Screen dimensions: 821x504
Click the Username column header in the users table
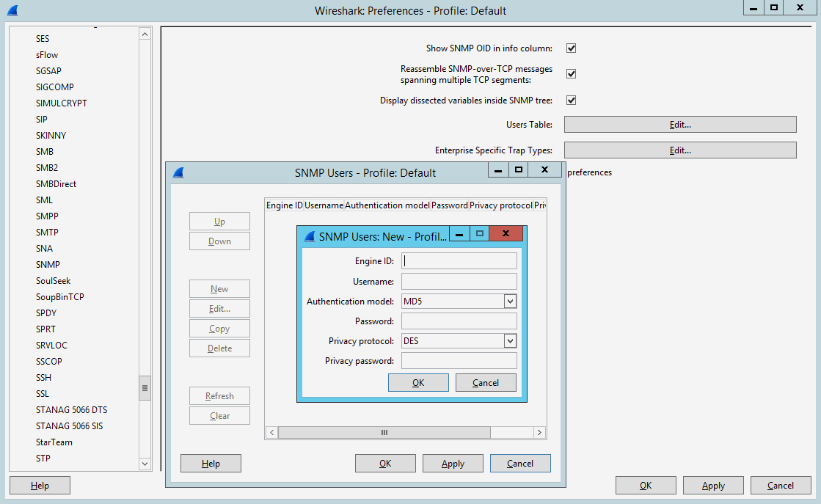click(324, 205)
